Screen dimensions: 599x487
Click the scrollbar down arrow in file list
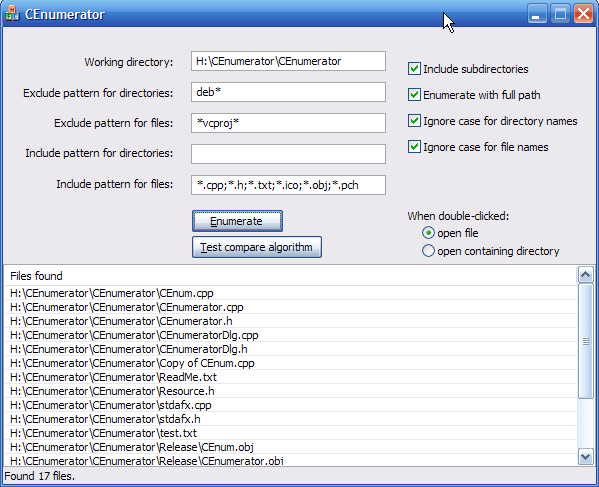[x=586, y=456]
